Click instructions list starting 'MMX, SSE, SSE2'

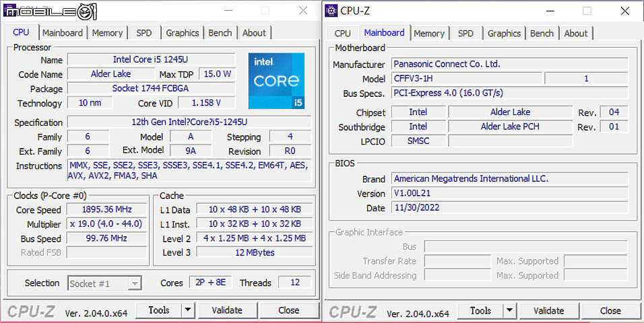[x=189, y=171]
